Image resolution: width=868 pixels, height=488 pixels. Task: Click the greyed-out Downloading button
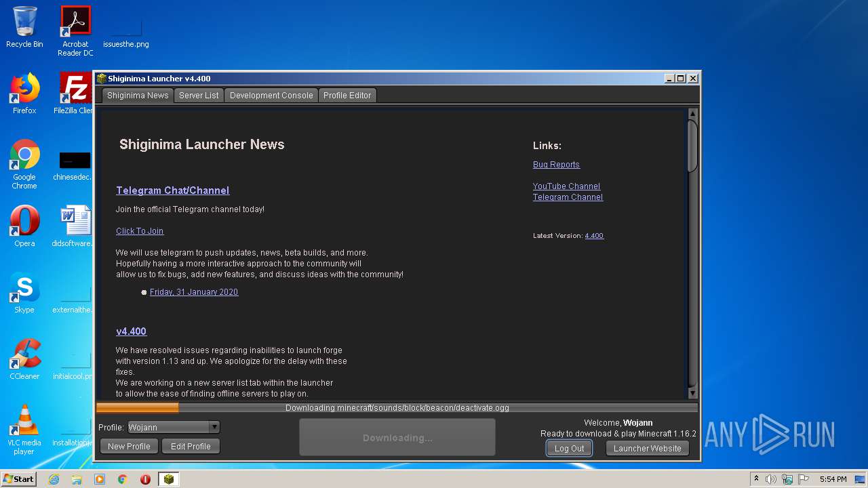(x=397, y=437)
